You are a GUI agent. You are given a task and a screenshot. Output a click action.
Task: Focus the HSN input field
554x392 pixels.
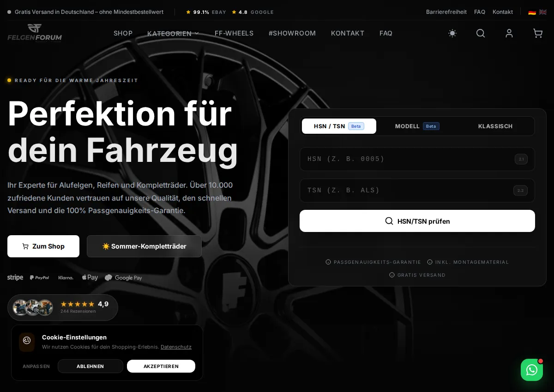tap(417, 159)
